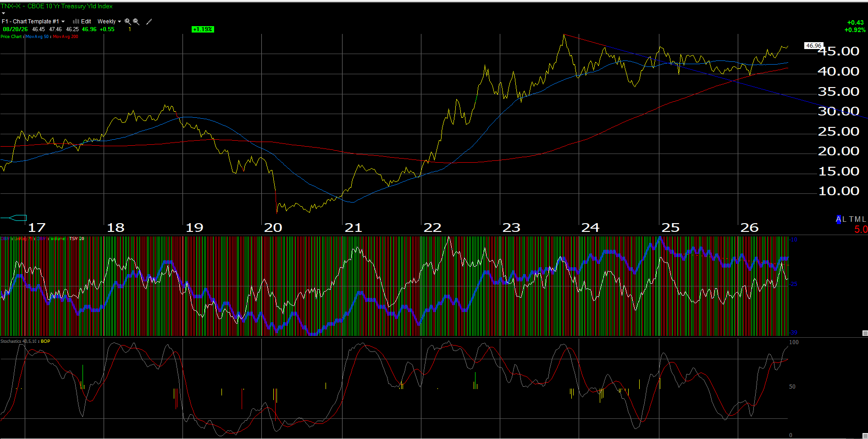Click the 25.00 price scale label
The height and width of the screenshot is (439, 868).
point(839,131)
